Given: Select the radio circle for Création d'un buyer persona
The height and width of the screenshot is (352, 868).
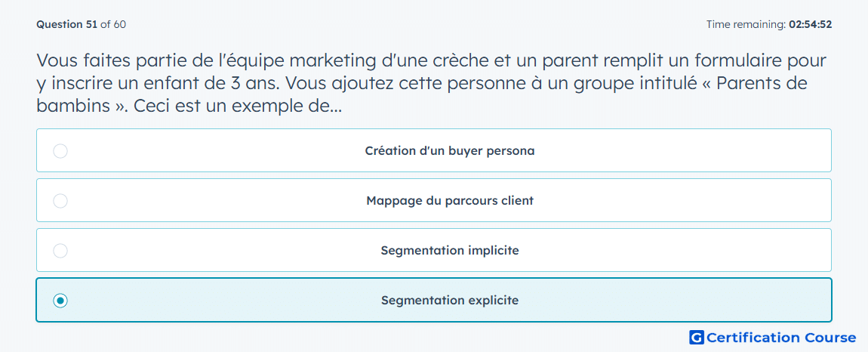Looking at the screenshot, I should (x=60, y=151).
